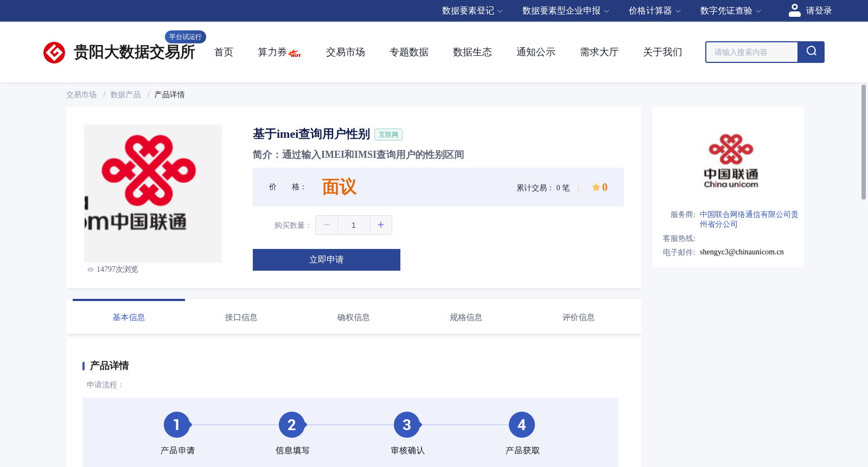Click the 平台试运行 badge

[x=186, y=37]
